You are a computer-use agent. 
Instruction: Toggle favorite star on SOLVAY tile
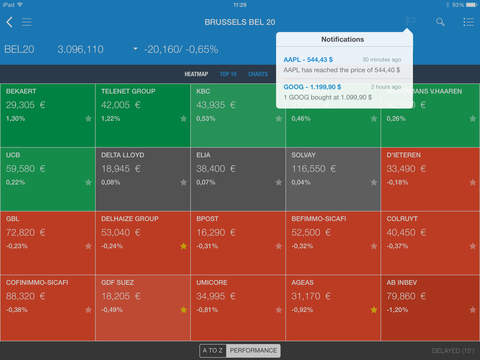(x=374, y=182)
